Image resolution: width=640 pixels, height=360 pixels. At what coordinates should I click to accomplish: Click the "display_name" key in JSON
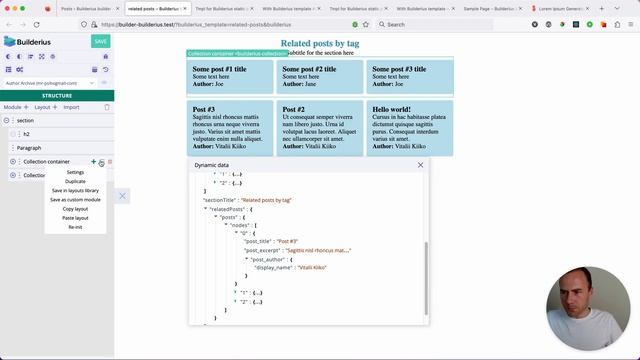(x=273, y=267)
